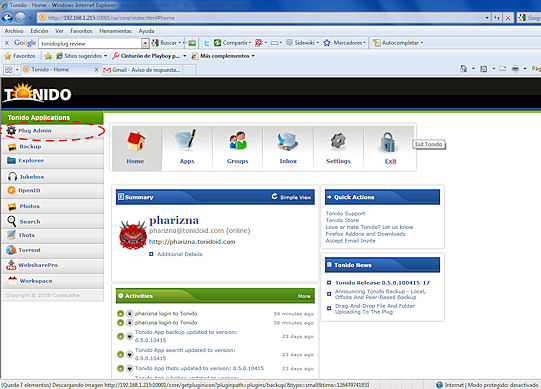Click Tonido App backup updated activity
Viewport: 541px width, 389px height.
[x=186, y=336]
